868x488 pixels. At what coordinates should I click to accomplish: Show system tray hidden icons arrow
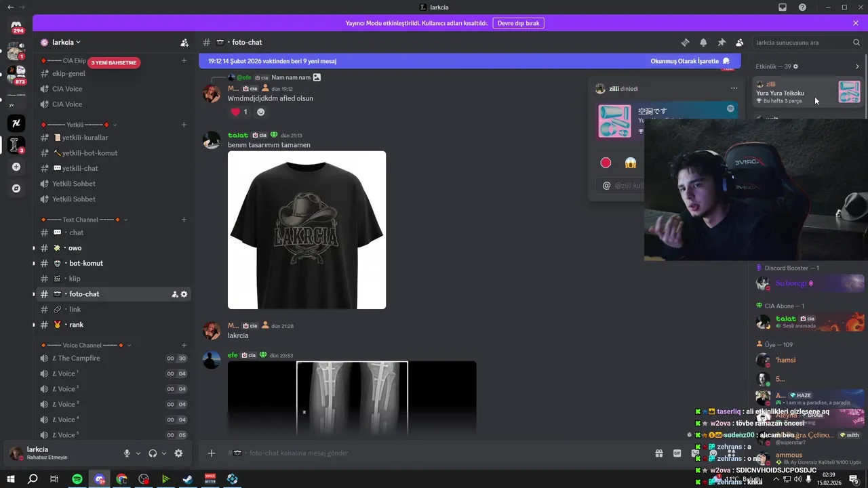click(x=776, y=479)
